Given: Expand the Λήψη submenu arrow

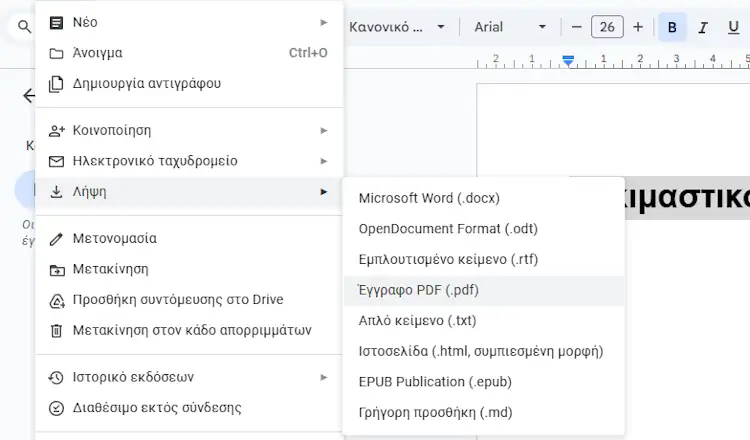Looking at the screenshot, I should point(324,192).
